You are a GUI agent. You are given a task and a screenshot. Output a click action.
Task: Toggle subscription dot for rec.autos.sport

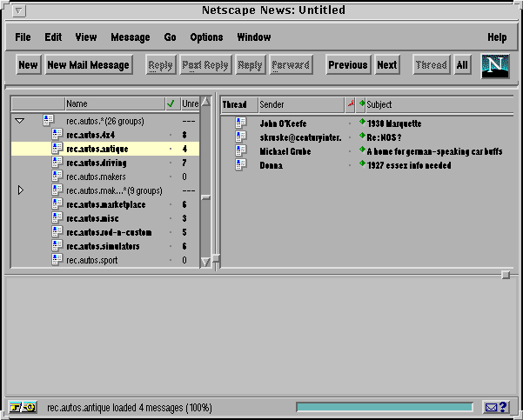(171, 260)
